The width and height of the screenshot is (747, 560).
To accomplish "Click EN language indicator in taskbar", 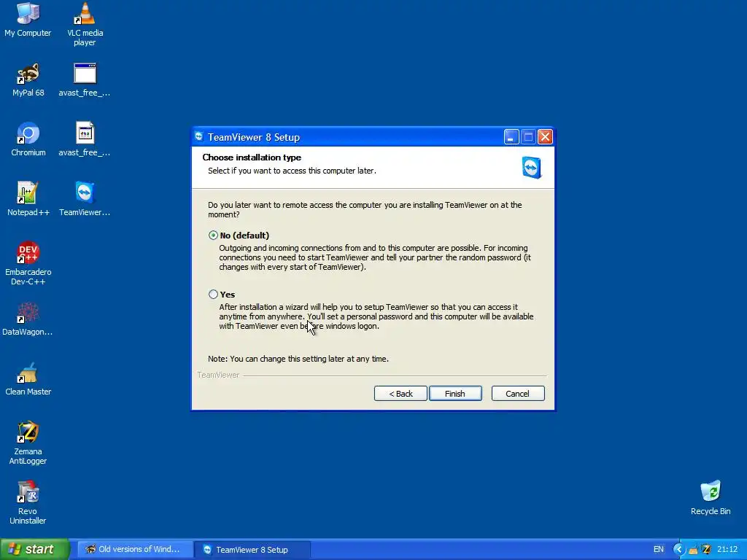I will (x=659, y=550).
